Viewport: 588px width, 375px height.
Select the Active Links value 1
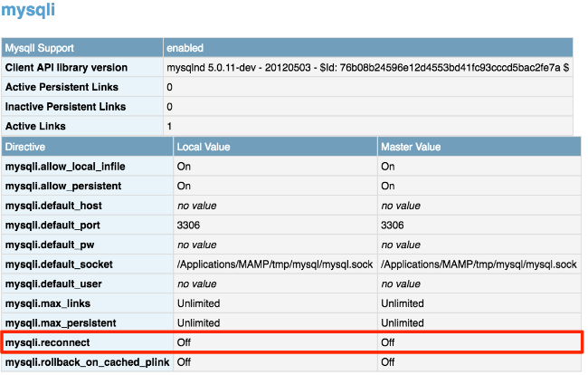tap(169, 126)
